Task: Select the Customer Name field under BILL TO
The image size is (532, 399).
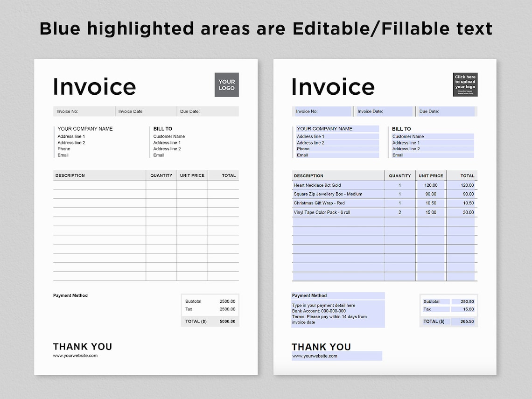Action: coord(432,136)
